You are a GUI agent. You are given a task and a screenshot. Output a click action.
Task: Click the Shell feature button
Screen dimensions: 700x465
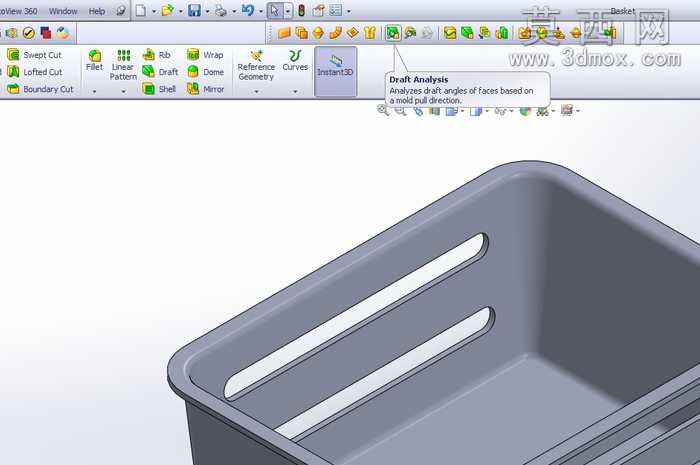pyautogui.click(x=159, y=89)
